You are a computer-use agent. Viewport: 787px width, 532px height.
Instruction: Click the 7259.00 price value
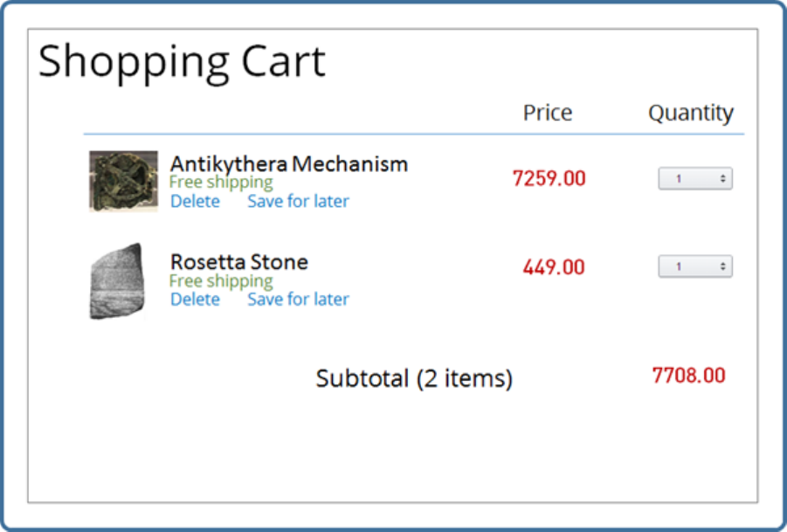pos(549,179)
